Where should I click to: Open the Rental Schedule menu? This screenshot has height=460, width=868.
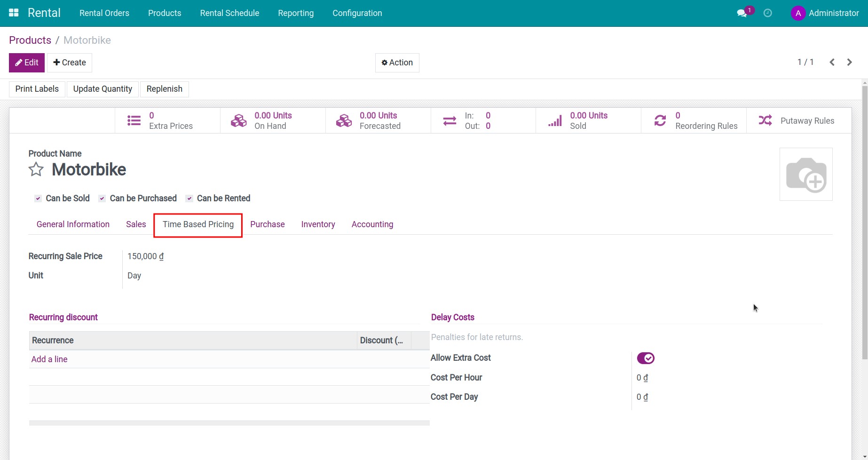tap(229, 13)
